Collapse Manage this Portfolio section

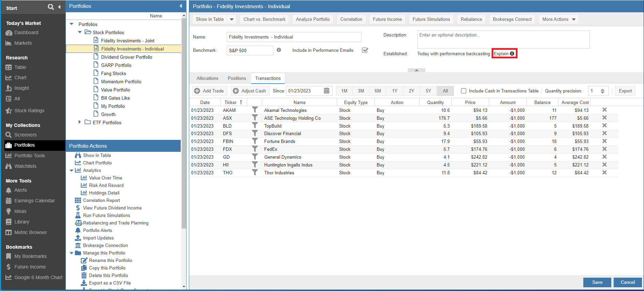71,253
